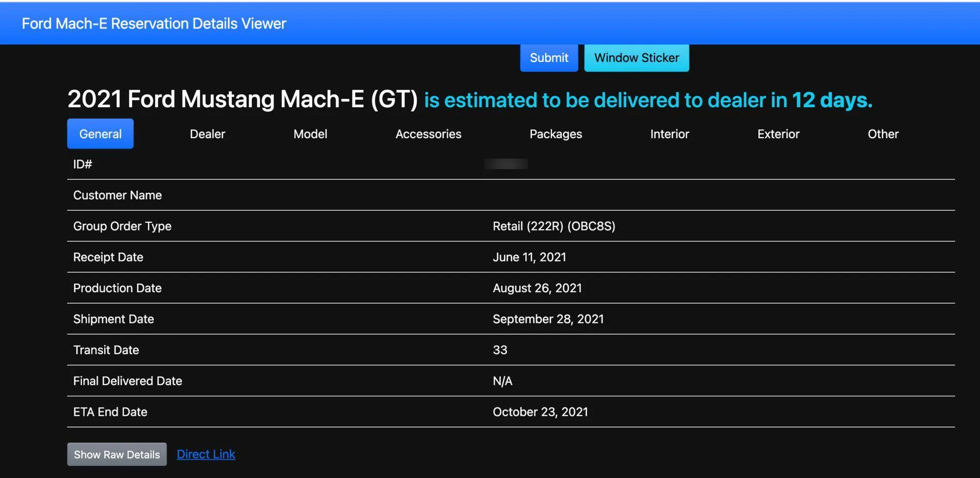Show the Interior tab

[669, 134]
